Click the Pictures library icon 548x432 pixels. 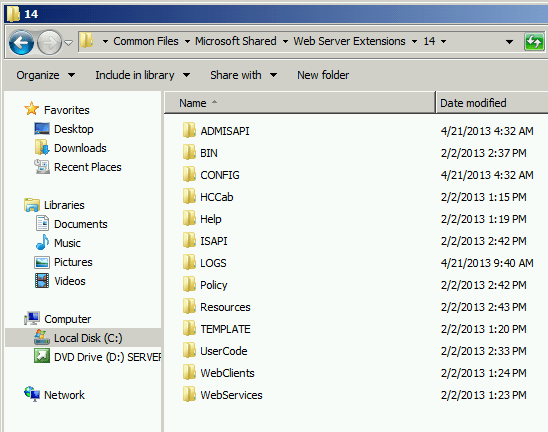click(42, 262)
